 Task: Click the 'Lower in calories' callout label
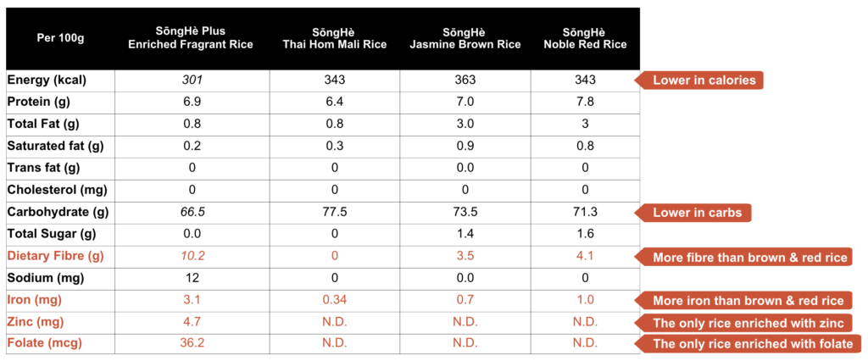pos(703,81)
